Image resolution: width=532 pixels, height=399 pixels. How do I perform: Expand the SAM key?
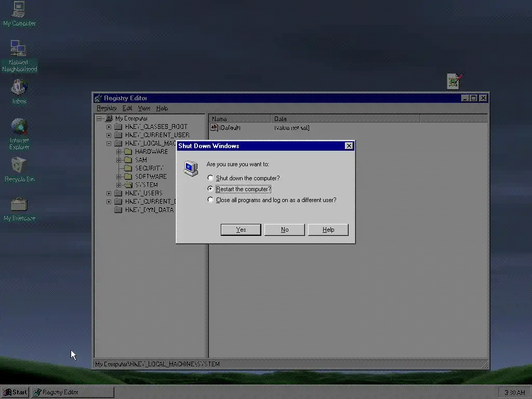tap(118, 160)
